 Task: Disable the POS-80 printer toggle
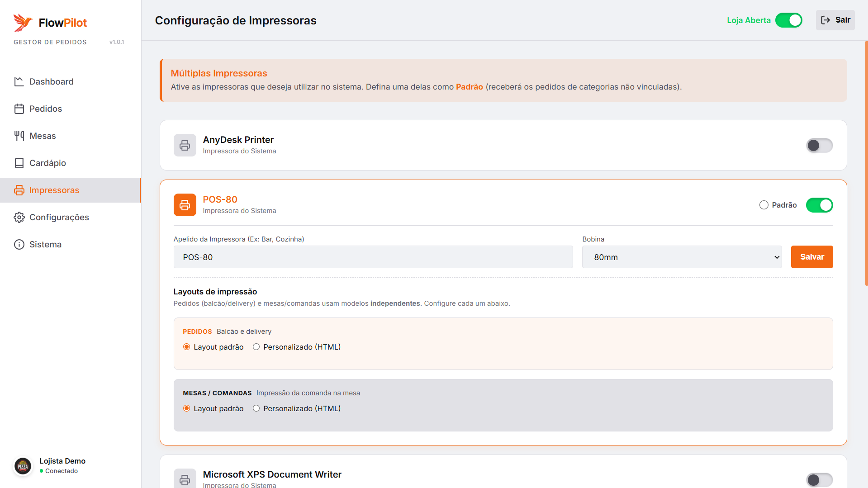(x=819, y=205)
